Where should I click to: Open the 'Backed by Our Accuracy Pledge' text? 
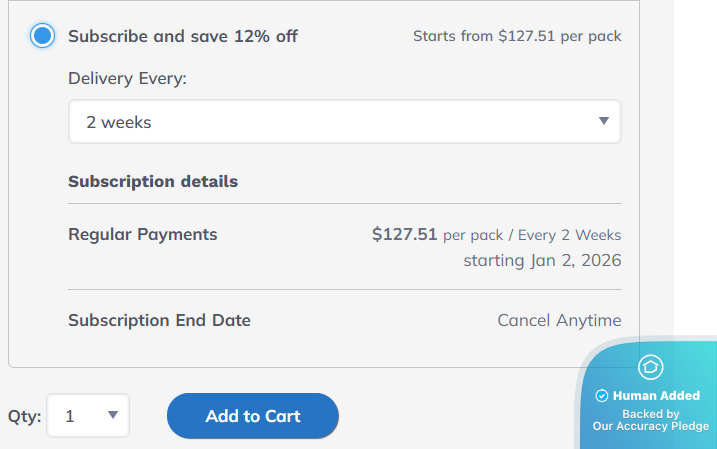pos(651,420)
